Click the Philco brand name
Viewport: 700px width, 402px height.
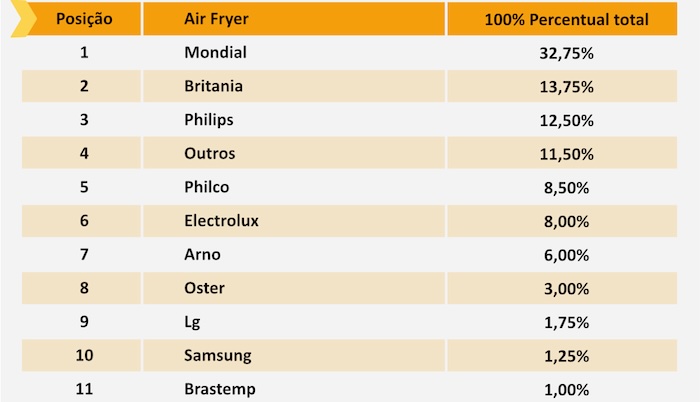(206, 187)
